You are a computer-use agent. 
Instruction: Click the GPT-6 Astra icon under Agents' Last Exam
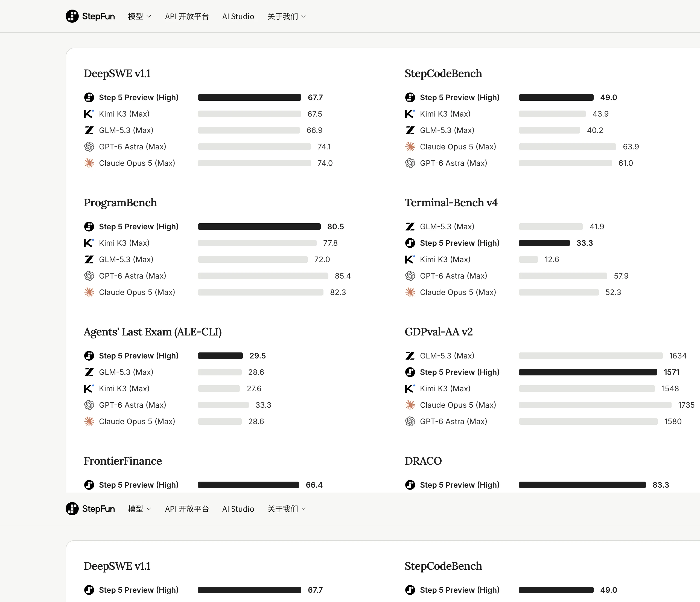pyautogui.click(x=89, y=405)
